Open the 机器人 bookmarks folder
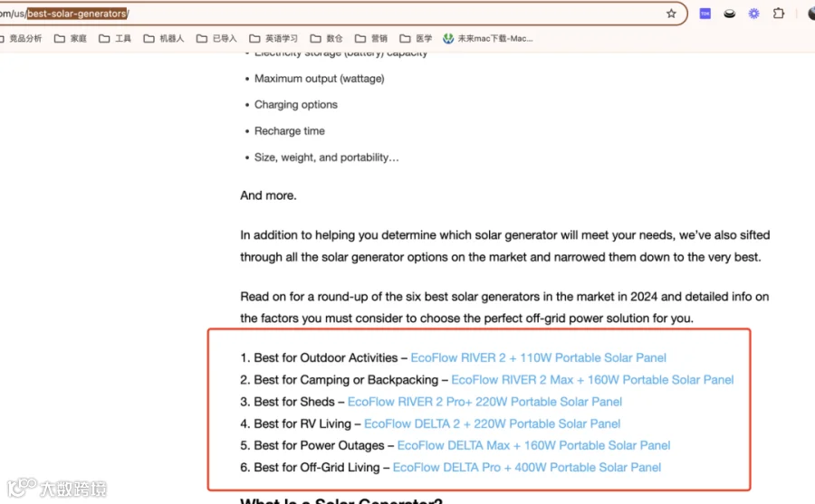 coord(164,38)
